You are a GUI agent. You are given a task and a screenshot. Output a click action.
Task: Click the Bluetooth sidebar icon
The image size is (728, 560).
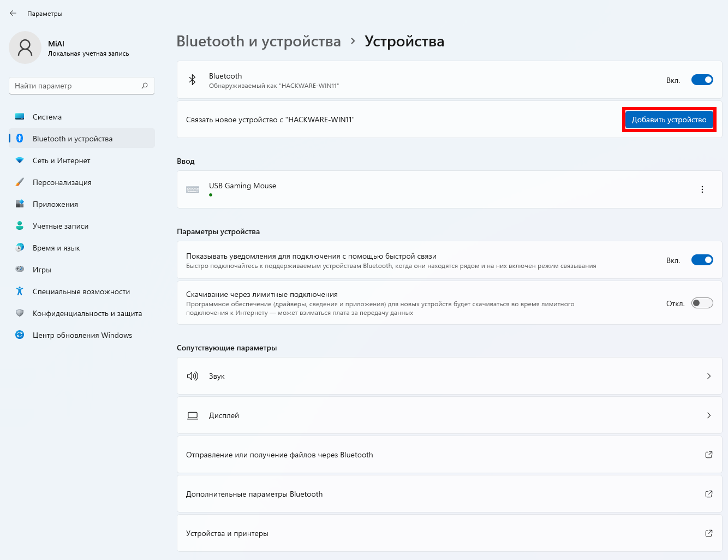click(x=20, y=139)
